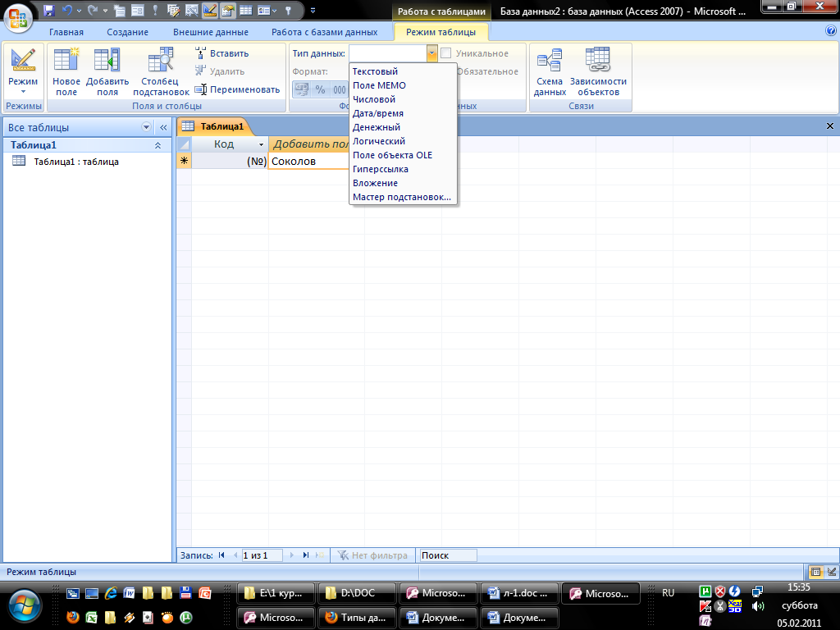Open Customize Quick Access Toolbar arrow

pos(313,10)
